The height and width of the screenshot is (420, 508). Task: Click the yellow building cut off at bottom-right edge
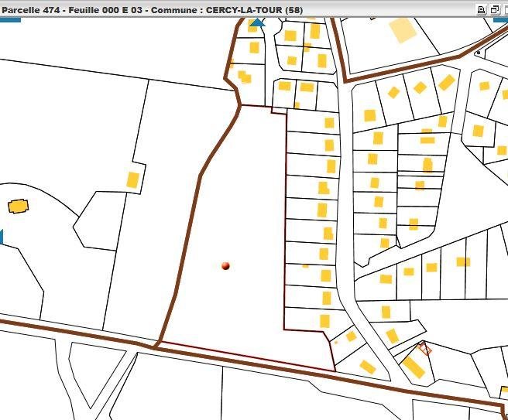tap(503, 391)
